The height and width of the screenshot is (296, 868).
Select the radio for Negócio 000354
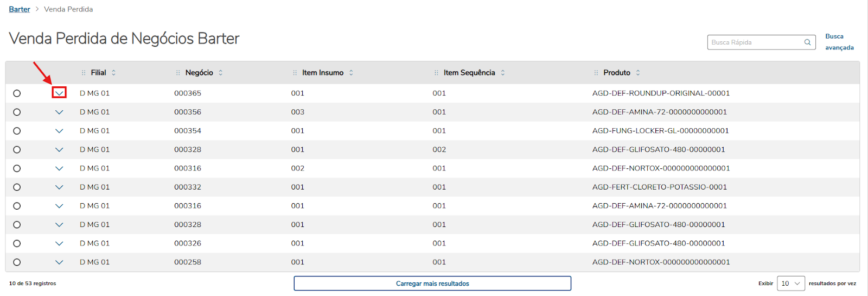(17, 131)
